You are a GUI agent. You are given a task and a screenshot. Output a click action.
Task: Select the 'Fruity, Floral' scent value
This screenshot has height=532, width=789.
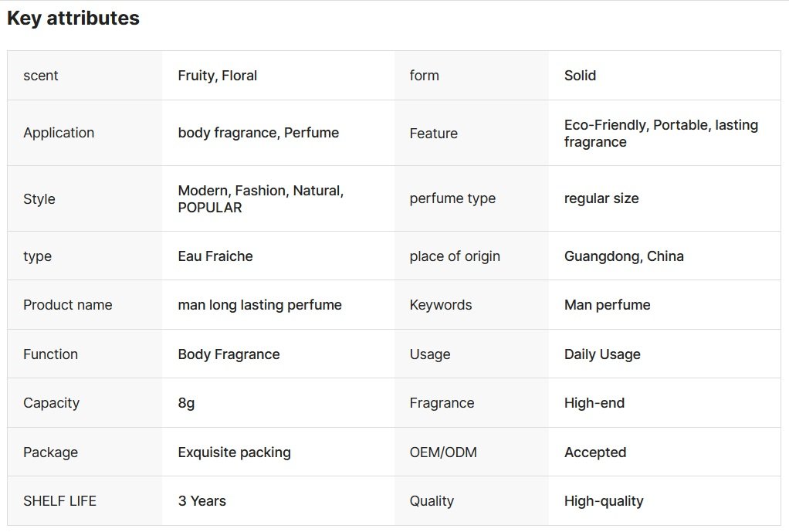click(218, 76)
